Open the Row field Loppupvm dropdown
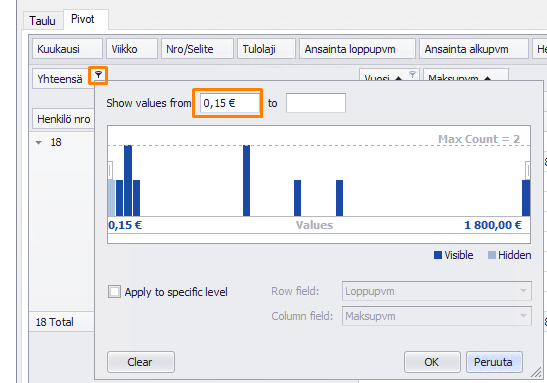 click(x=437, y=291)
